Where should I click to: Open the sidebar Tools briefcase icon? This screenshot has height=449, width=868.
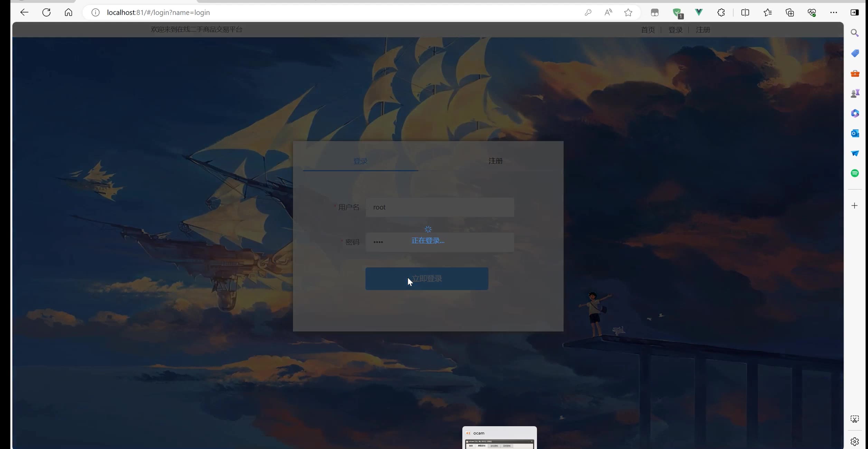[x=855, y=73]
